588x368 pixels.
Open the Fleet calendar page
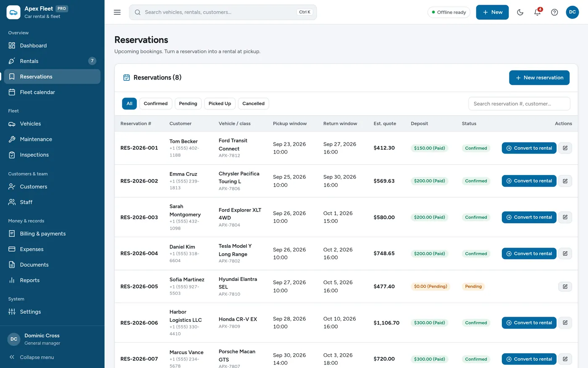[52, 92]
